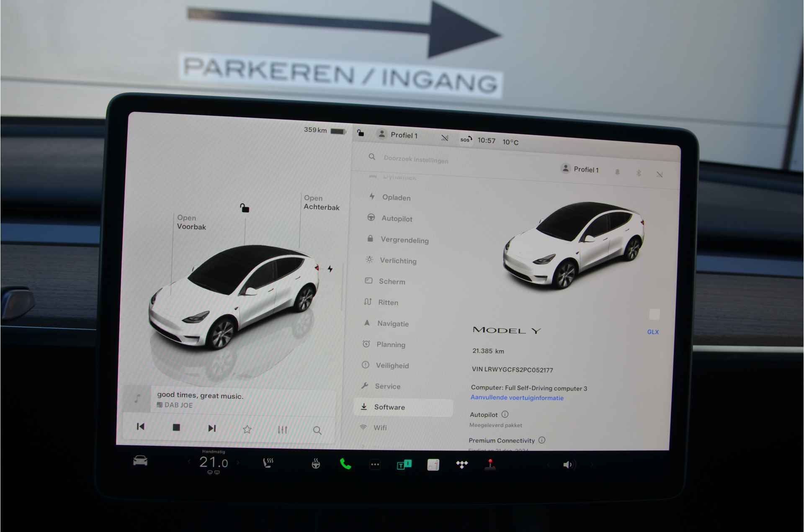This screenshot has height=532, width=804.
Task: Open the good times, great music track info
Action: (200, 396)
